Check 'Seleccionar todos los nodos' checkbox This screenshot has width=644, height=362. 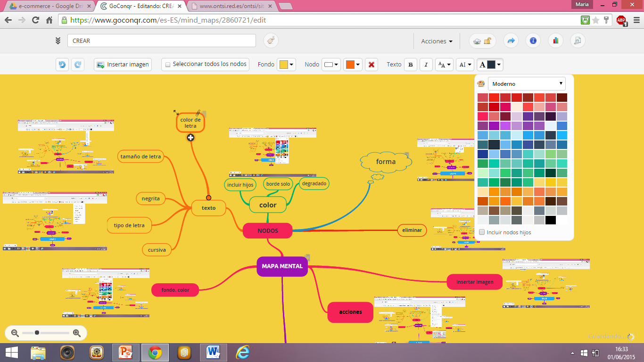168,65
